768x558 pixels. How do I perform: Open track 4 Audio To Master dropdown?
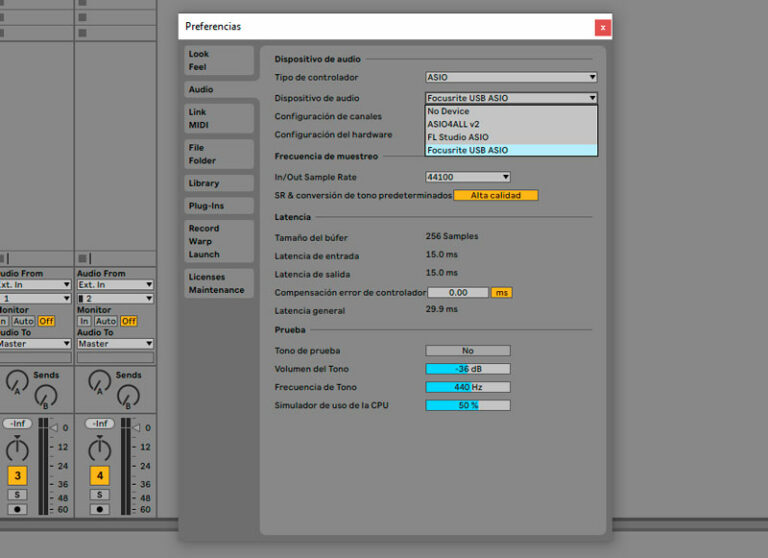pos(116,343)
